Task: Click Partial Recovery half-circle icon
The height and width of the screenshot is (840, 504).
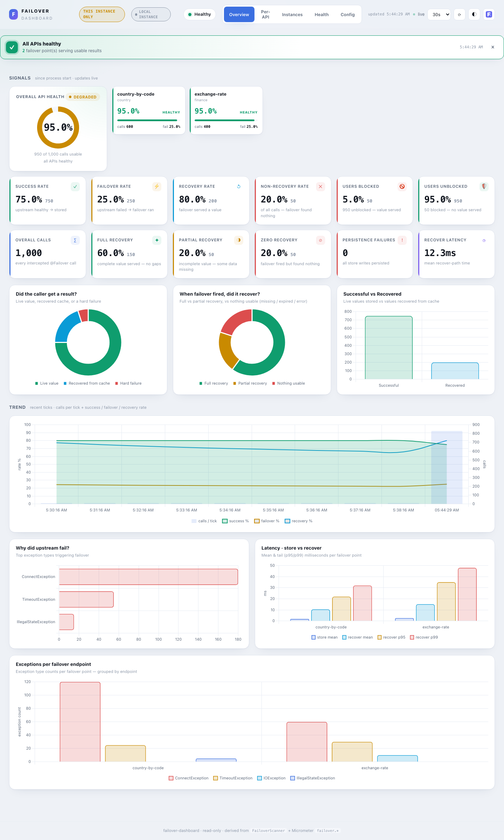Action: pos(239,240)
